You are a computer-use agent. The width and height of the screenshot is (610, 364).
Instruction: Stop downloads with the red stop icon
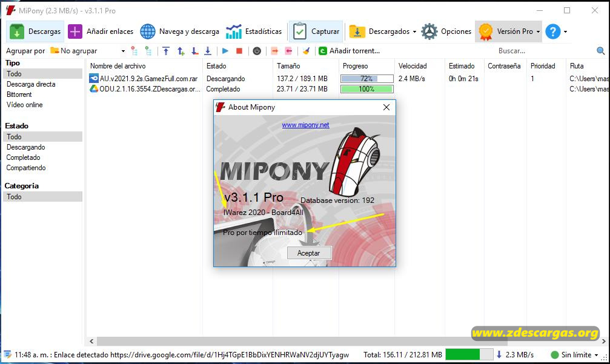pyautogui.click(x=239, y=51)
